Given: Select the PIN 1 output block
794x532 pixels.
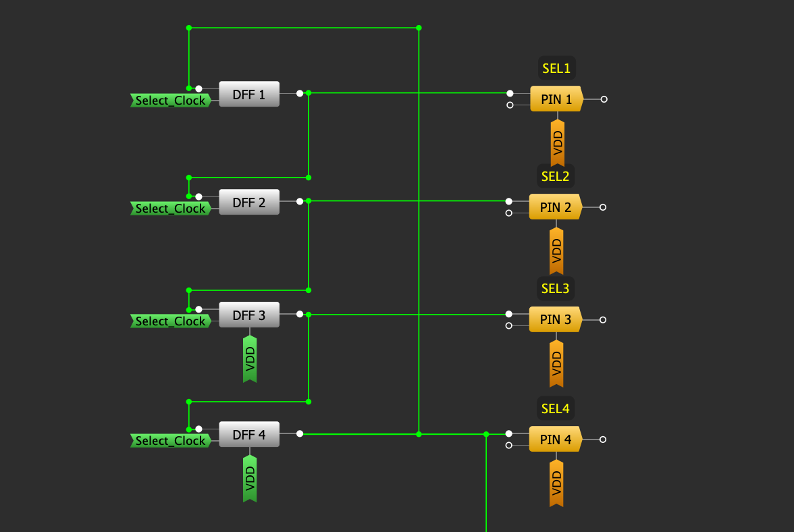Looking at the screenshot, I should [556, 99].
